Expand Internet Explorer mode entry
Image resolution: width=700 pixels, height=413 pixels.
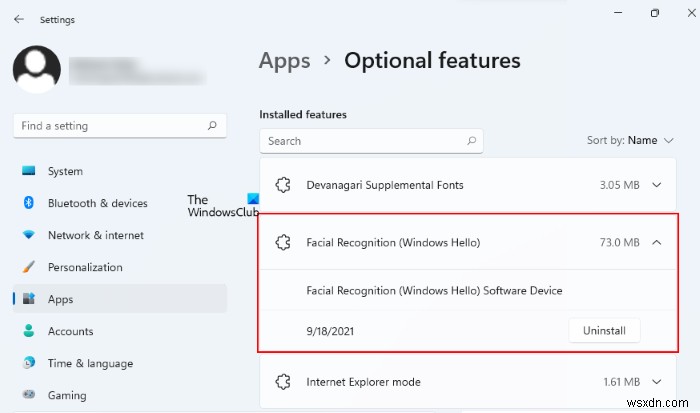tap(657, 382)
